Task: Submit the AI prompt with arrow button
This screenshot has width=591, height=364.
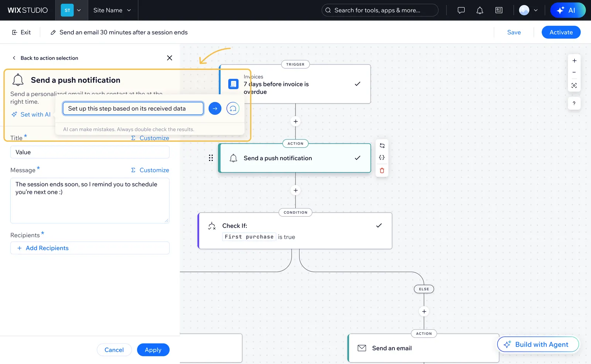Action: pyautogui.click(x=215, y=109)
